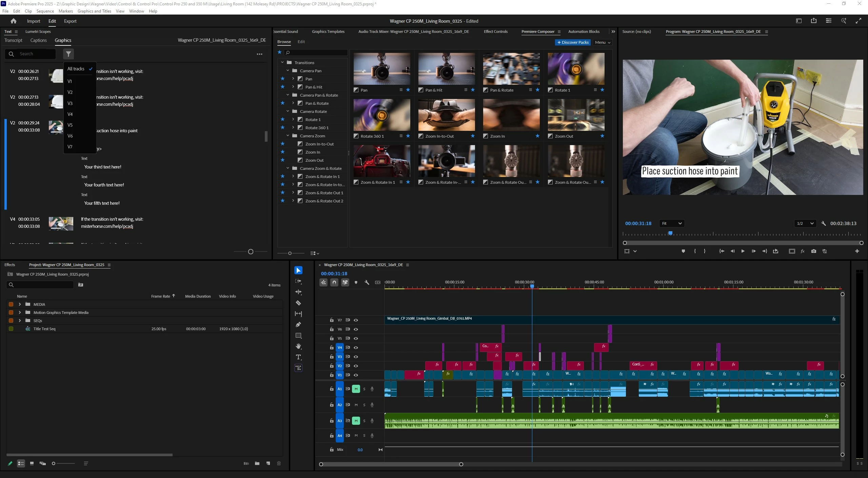Image resolution: width=868 pixels, height=478 pixels.
Task: Select the Pen tool
Action: pos(298,324)
